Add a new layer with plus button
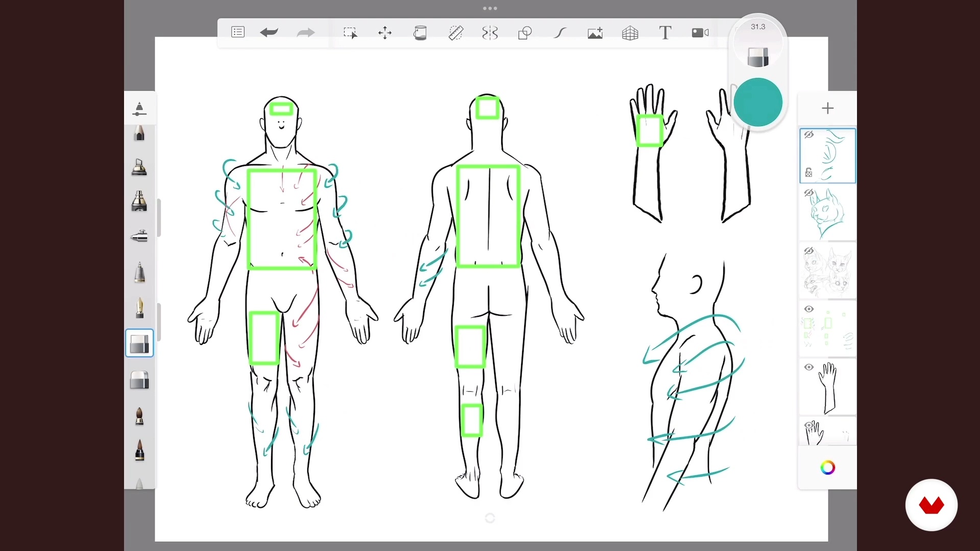980x551 pixels. point(828,108)
